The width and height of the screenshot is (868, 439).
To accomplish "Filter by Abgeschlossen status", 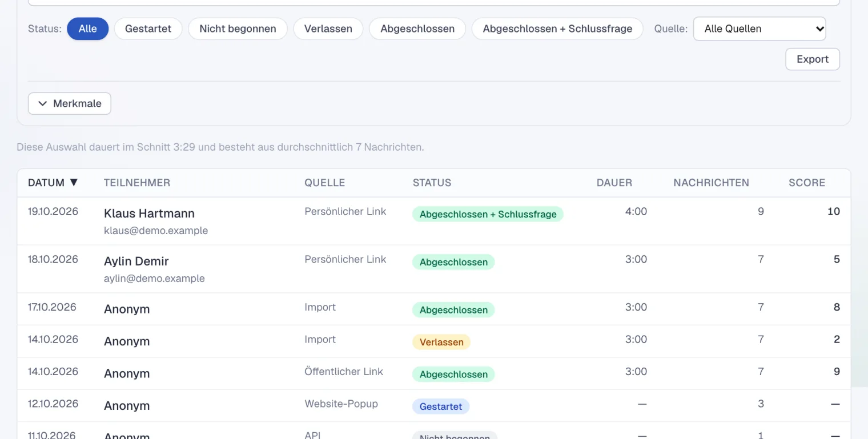I will coord(417,29).
